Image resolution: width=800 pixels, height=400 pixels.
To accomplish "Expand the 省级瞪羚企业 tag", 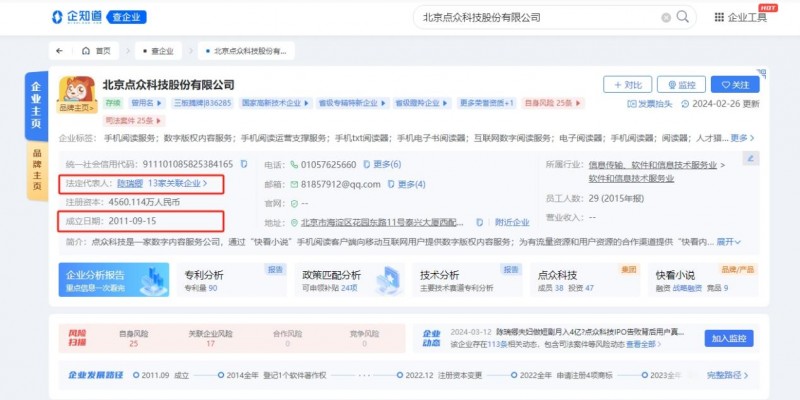I will coord(422,103).
